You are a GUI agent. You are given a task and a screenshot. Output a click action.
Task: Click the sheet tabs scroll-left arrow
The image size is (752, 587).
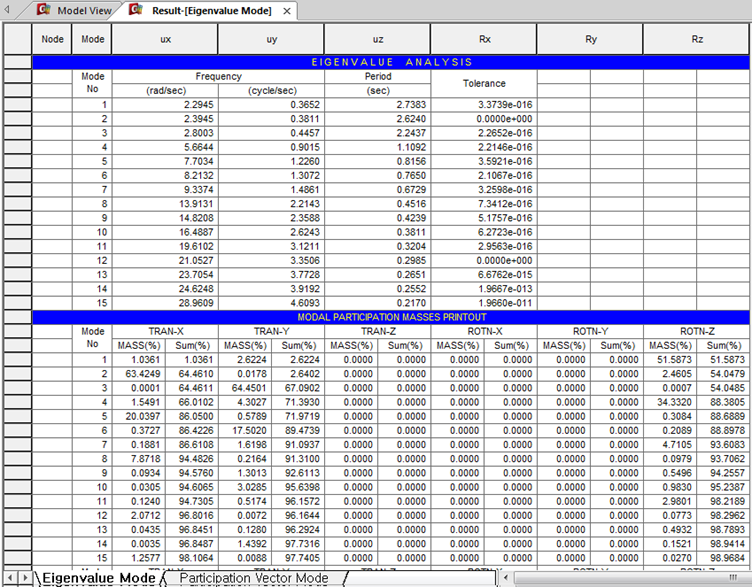pyautogui.click(x=10, y=578)
